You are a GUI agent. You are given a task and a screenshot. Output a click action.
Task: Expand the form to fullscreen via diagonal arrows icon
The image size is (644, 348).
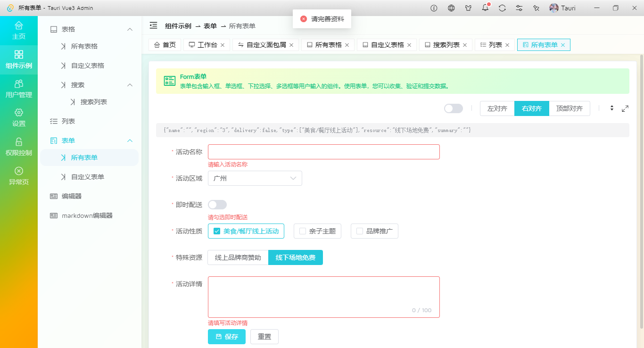626,108
